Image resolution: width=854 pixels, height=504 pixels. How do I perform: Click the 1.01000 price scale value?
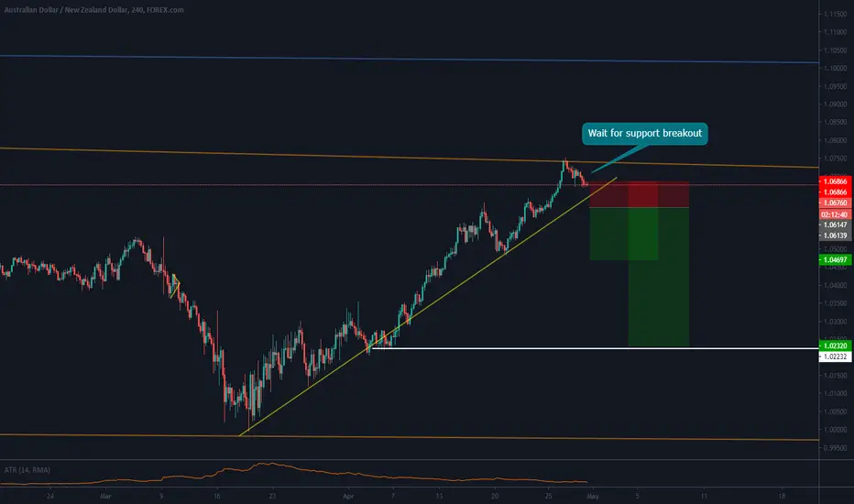point(835,393)
